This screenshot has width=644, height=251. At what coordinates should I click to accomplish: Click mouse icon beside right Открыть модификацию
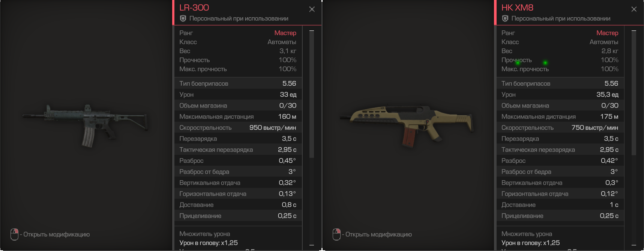(x=336, y=234)
